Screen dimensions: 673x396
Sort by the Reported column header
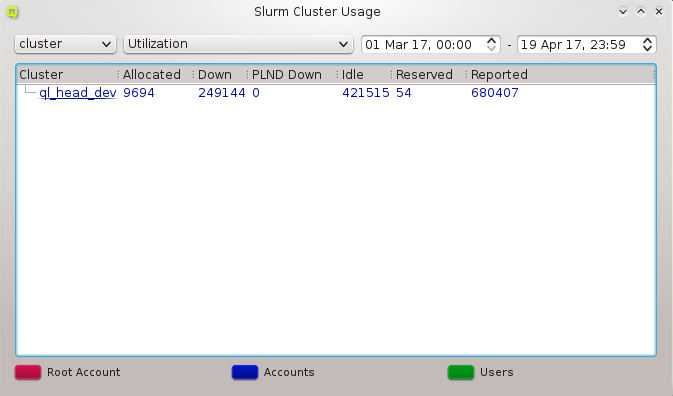click(561, 75)
